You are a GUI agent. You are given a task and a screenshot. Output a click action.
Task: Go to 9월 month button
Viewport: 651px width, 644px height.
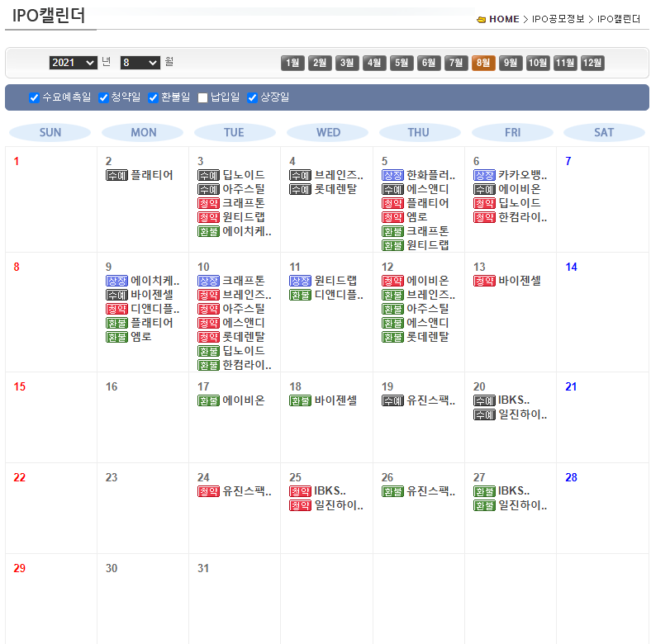[511, 63]
